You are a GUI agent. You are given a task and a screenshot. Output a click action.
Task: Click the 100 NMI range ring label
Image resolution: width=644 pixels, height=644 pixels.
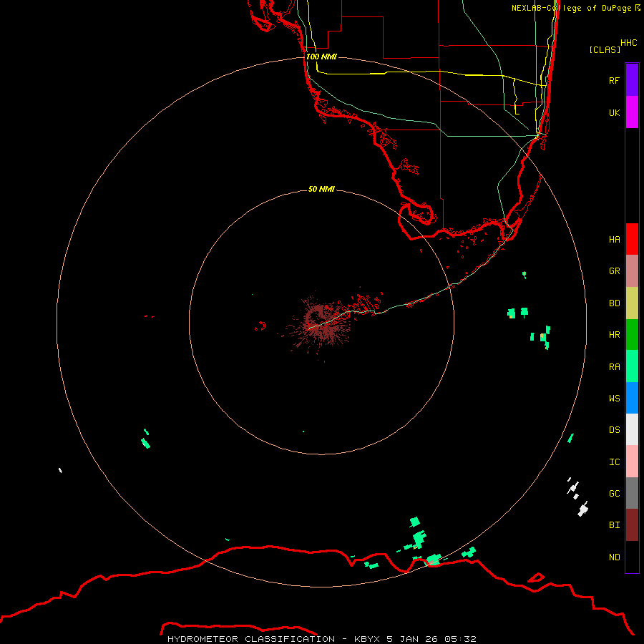[321, 57]
